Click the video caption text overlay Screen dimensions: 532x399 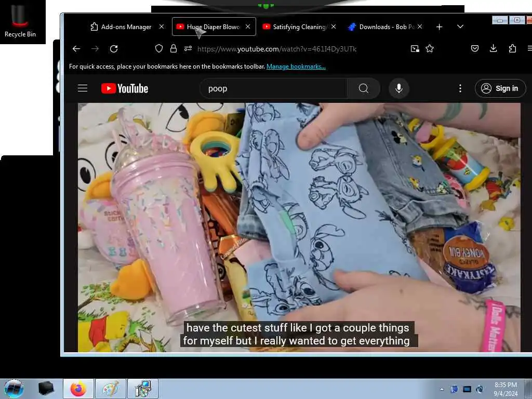coord(298,334)
